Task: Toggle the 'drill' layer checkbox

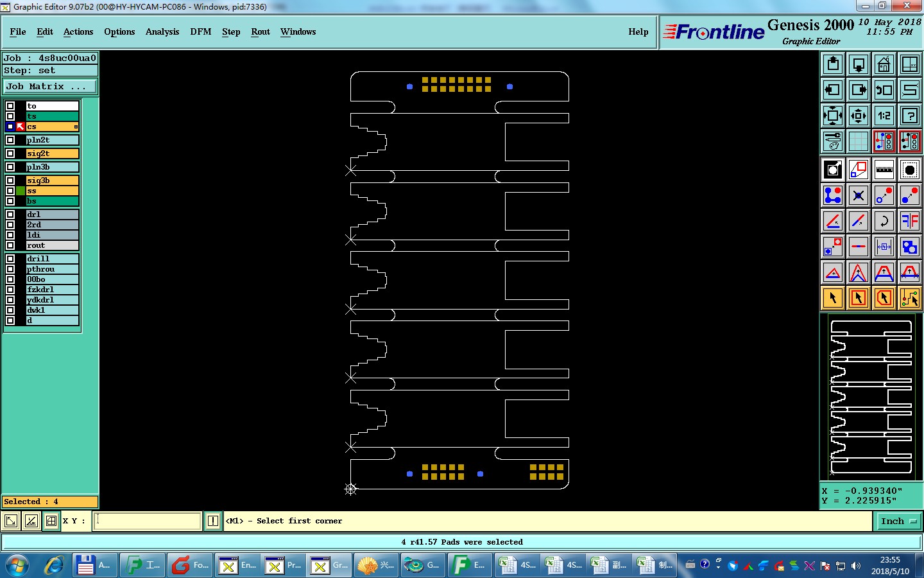Action: coord(10,259)
